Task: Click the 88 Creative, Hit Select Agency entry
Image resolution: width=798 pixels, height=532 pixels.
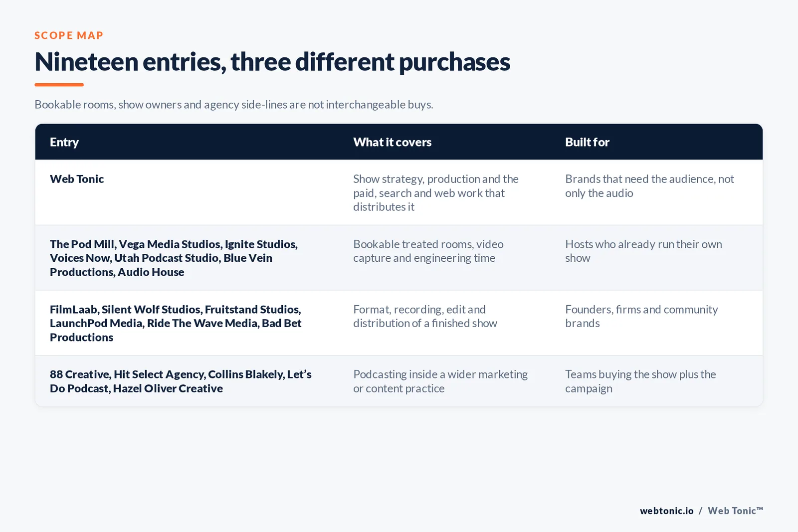Action: click(181, 381)
